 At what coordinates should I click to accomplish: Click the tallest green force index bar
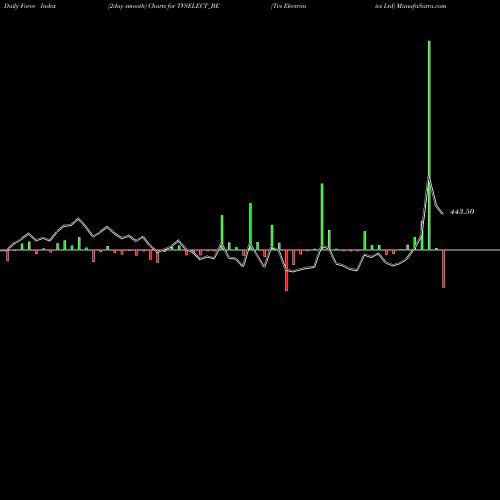point(429,145)
